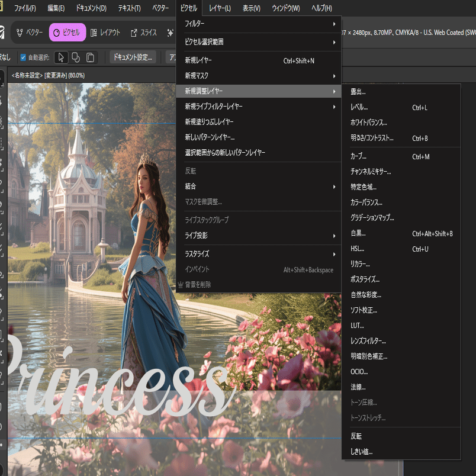Select カラーバランス... adjustment
476x476 pixels.
[x=401, y=202]
